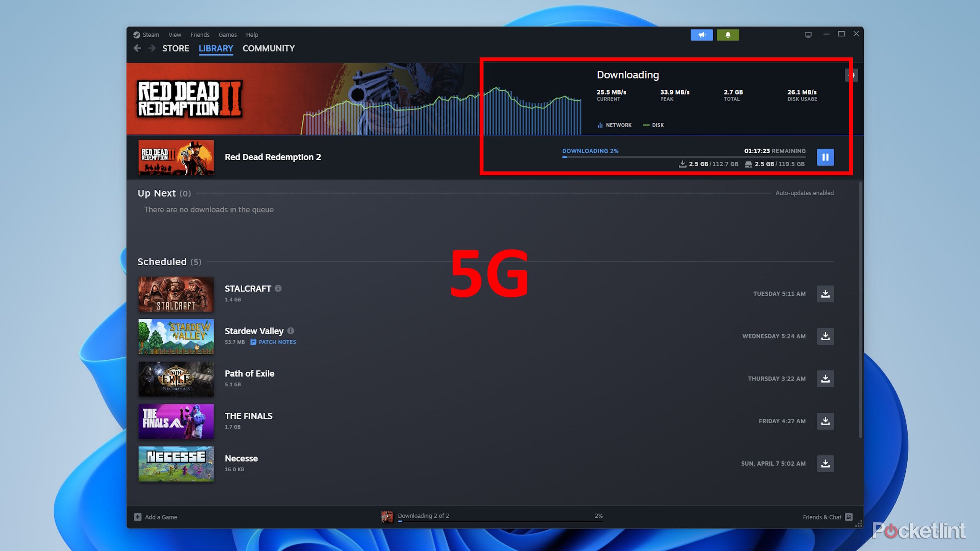Toggle the NETWORK graph display

[614, 125]
